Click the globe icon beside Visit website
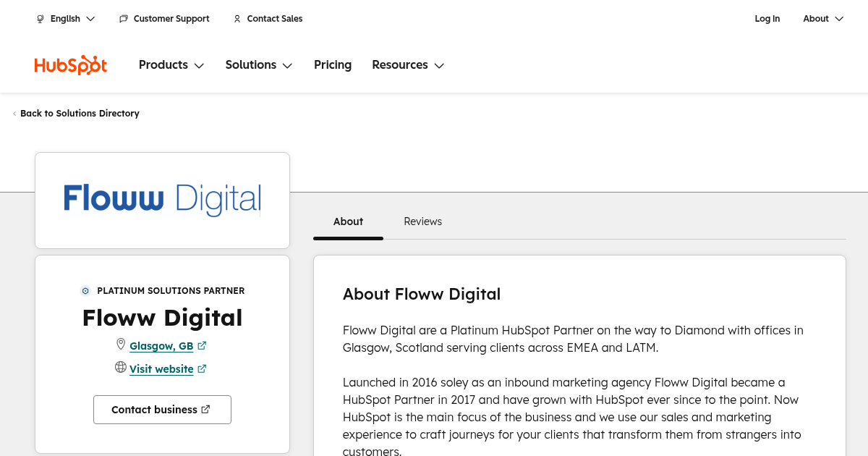This screenshot has height=456, width=868. [x=121, y=368]
